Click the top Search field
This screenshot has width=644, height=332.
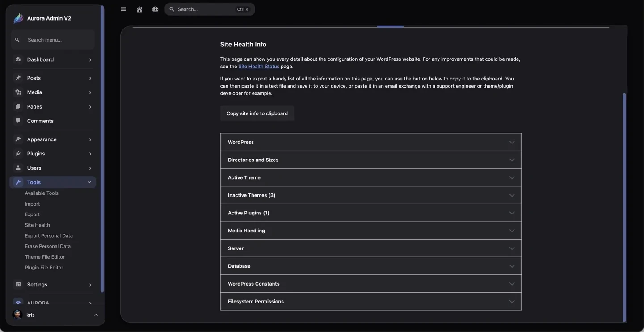click(210, 9)
